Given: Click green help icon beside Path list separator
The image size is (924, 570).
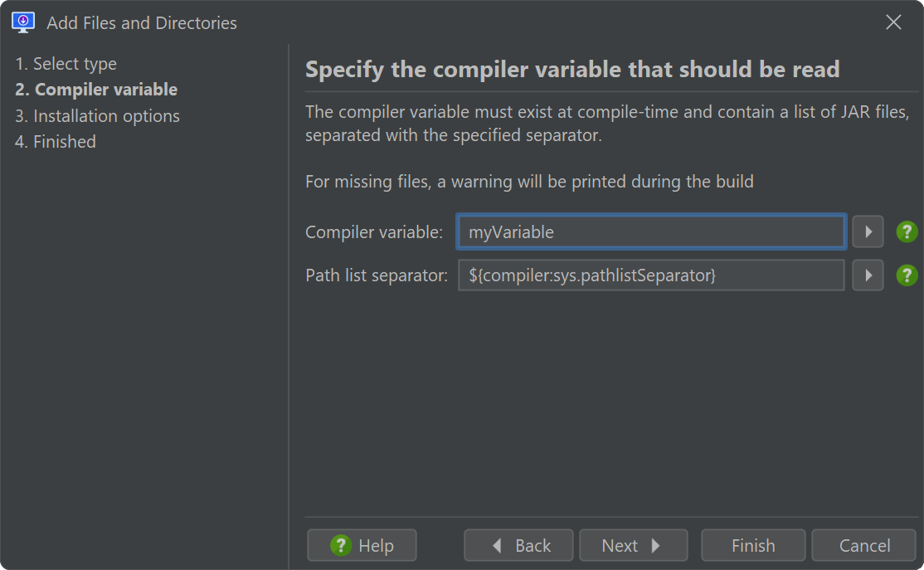Looking at the screenshot, I should [907, 275].
